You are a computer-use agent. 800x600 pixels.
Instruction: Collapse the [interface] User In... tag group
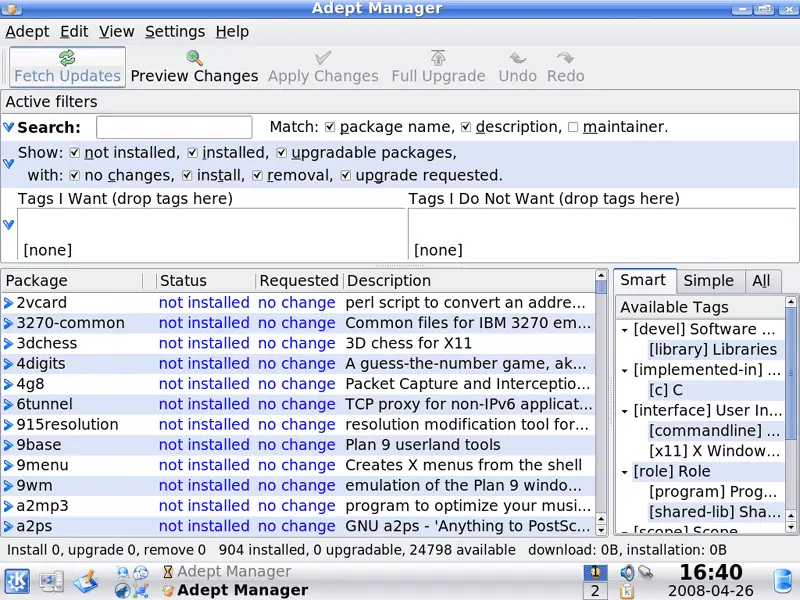point(624,411)
